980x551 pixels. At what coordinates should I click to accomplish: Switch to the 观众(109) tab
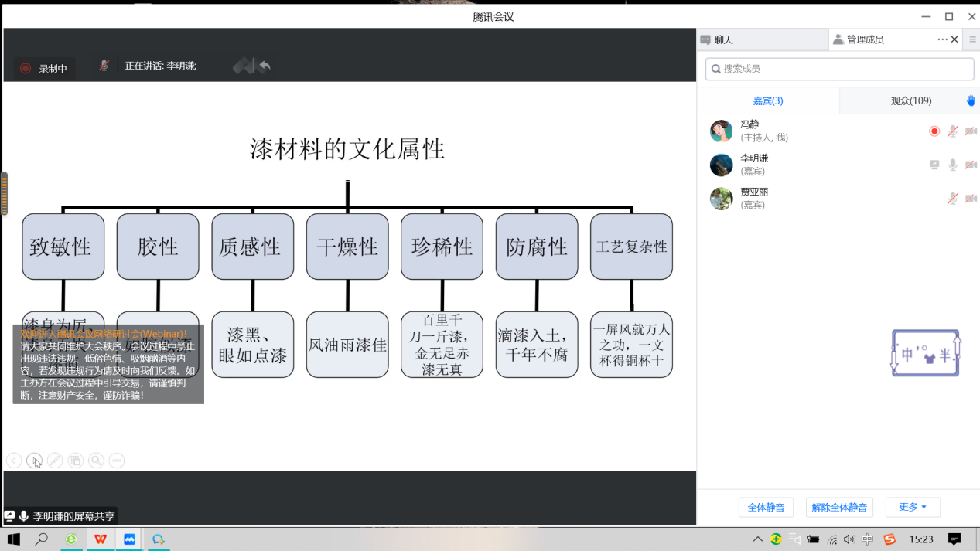pyautogui.click(x=910, y=100)
